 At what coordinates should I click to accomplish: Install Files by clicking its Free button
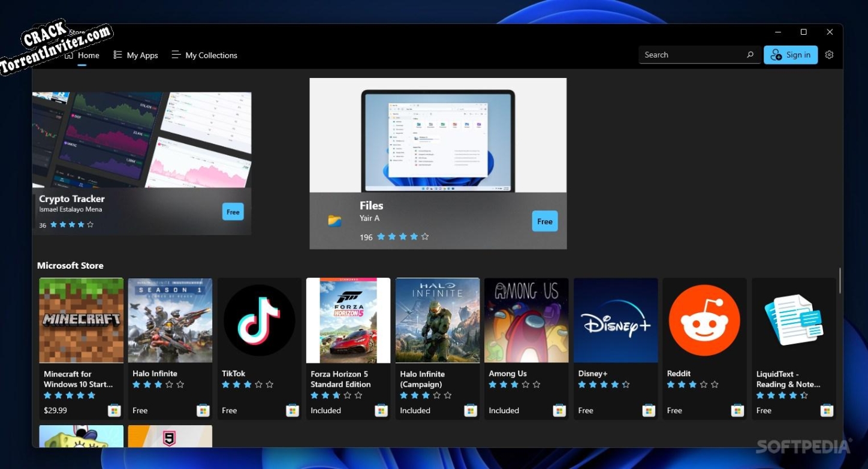coord(544,221)
